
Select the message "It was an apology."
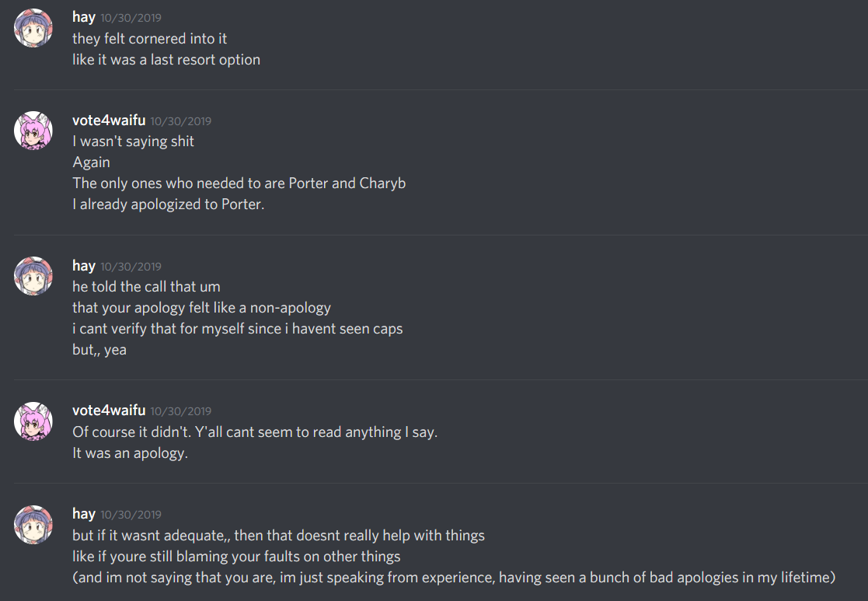[x=130, y=453]
